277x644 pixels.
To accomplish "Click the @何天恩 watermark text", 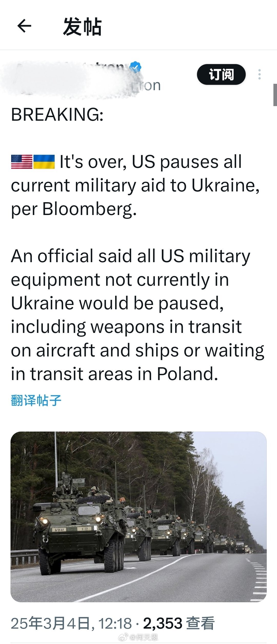I will pos(144,637).
